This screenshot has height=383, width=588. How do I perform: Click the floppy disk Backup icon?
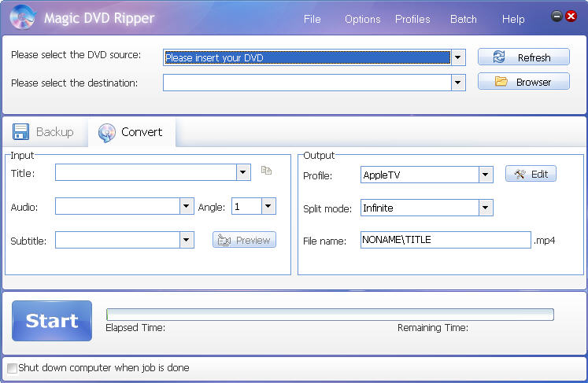(20, 132)
